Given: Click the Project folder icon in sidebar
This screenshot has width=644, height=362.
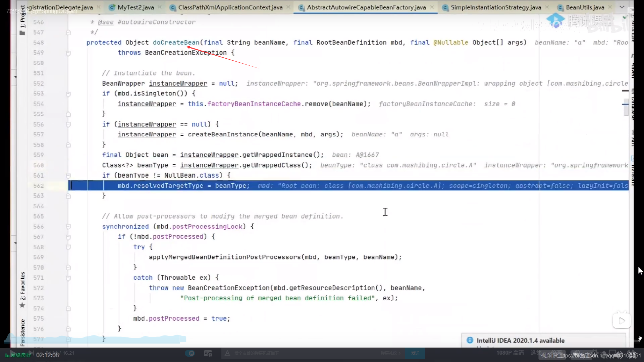Looking at the screenshot, I should tap(22, 33).
